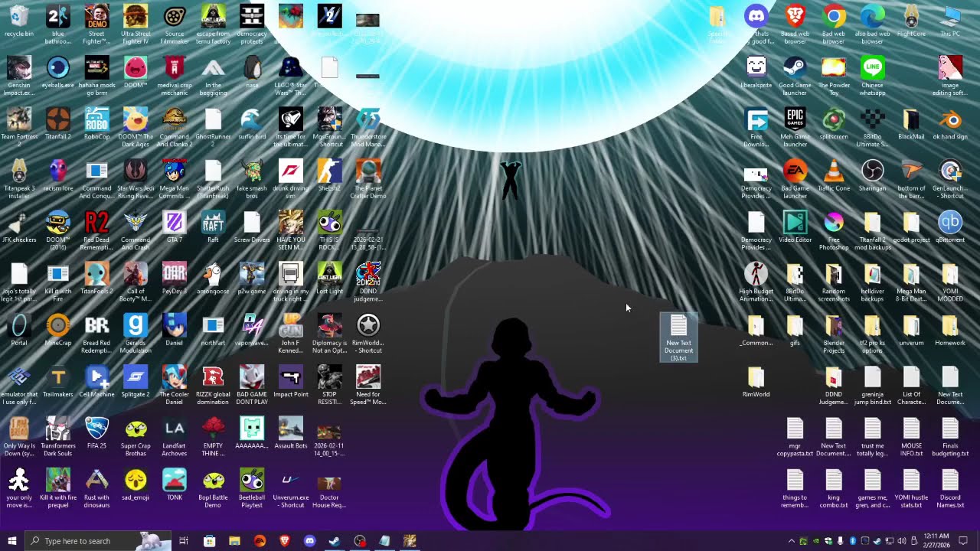The width and height of the screenshot is (980, 551).
Task: Open File Explorer from the taskbar
Action: (x=234, y=541)
